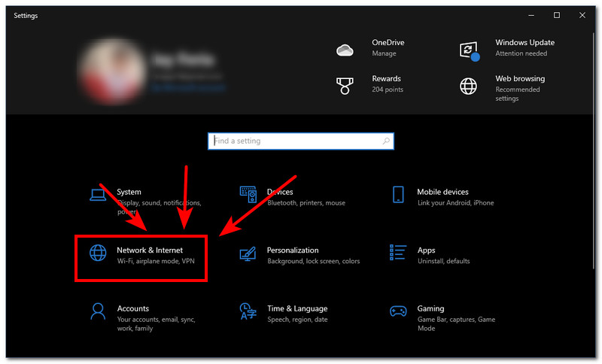
Task: Open the Network & Internet globe icon
Action: [98, 253]
